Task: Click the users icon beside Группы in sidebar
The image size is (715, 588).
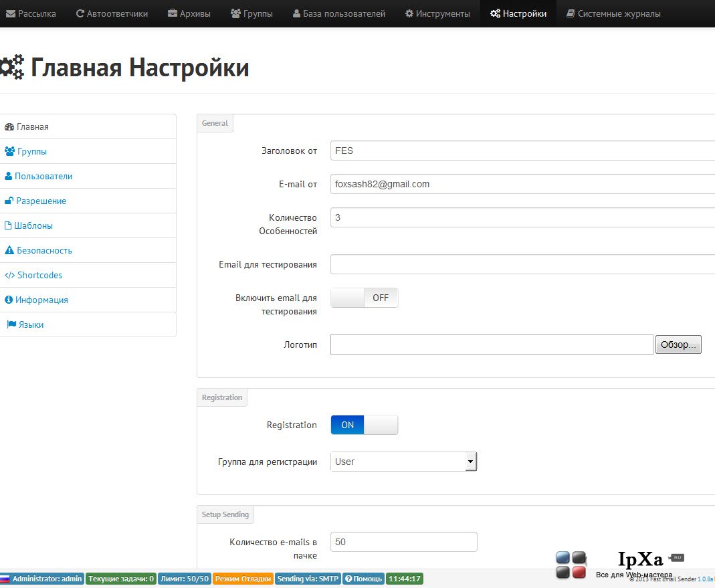Action: (9, 151)
